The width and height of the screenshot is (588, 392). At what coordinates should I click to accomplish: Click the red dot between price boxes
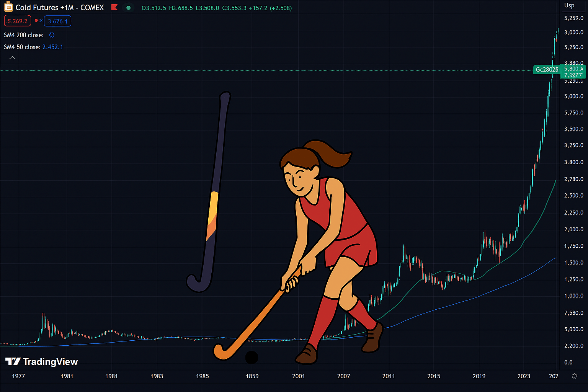36,21
